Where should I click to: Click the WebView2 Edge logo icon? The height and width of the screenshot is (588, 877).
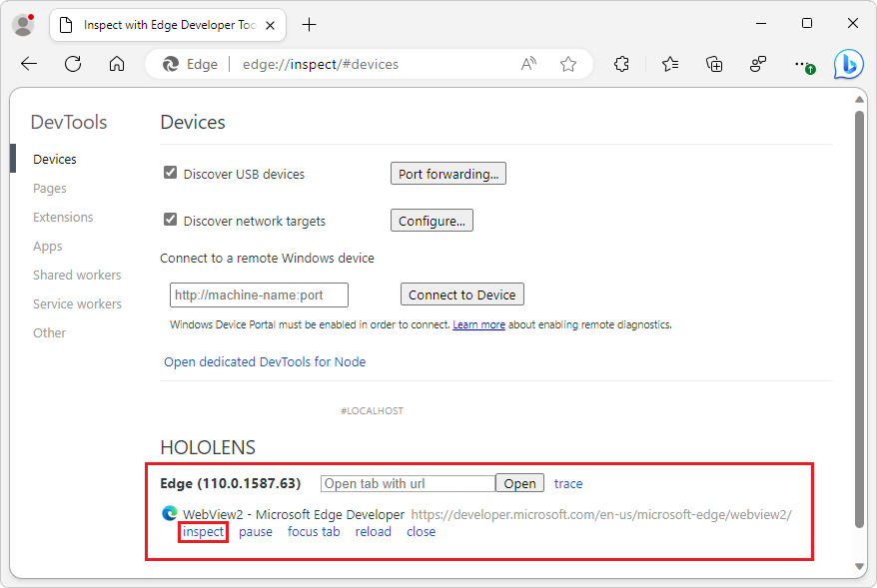coord(169,513)
